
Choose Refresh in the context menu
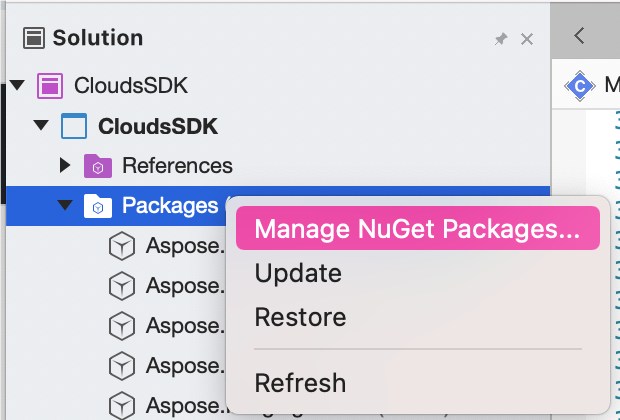point(300,382)
